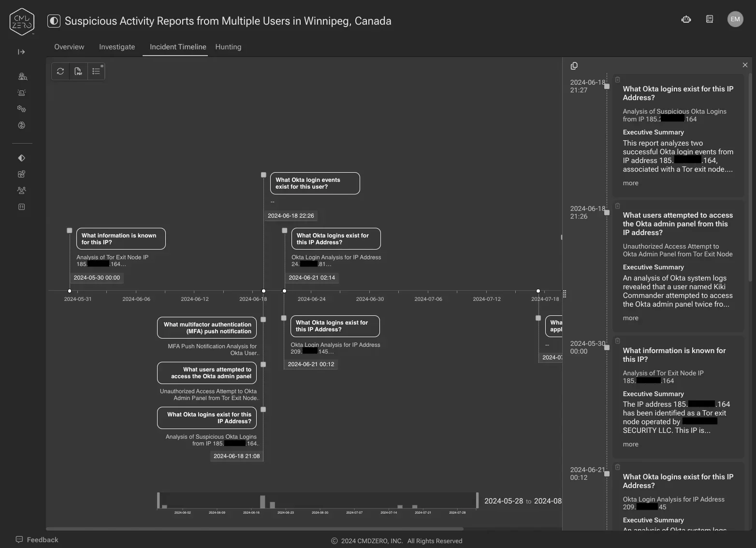Open the sliders settings sidebar icon

22,207
